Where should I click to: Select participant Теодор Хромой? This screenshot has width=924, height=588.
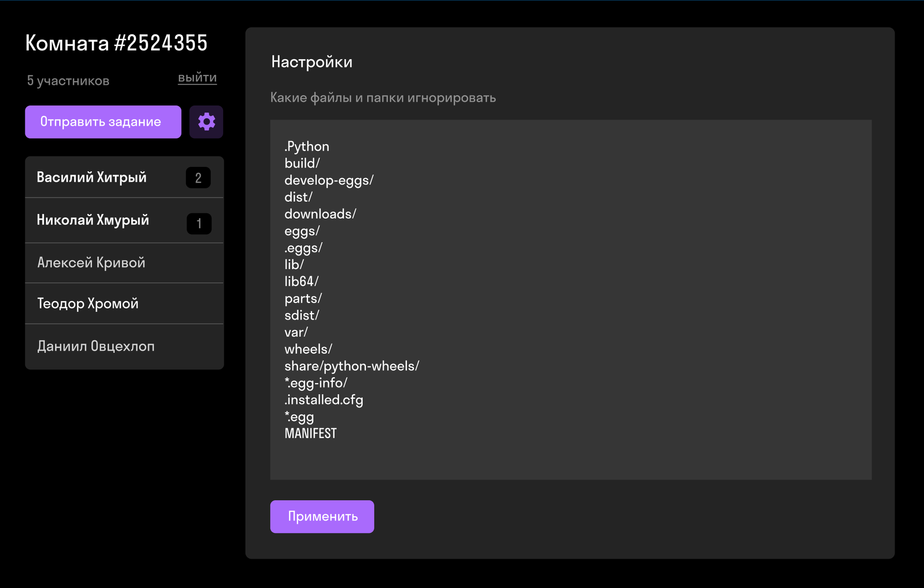pos(124,304)
